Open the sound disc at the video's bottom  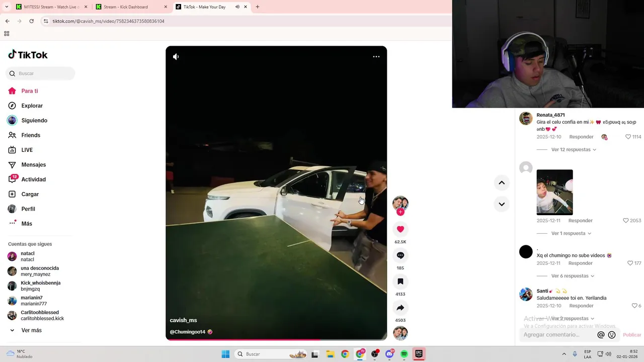(400, 333)
